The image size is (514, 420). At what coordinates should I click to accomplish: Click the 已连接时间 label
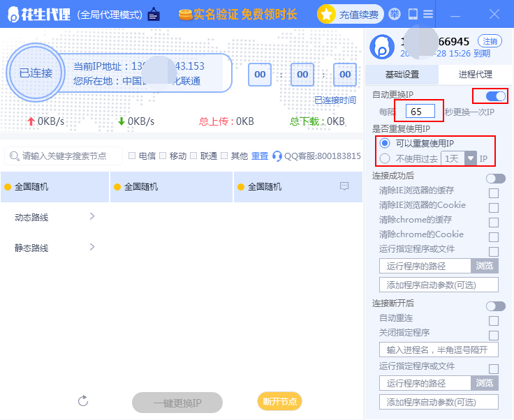335,100
